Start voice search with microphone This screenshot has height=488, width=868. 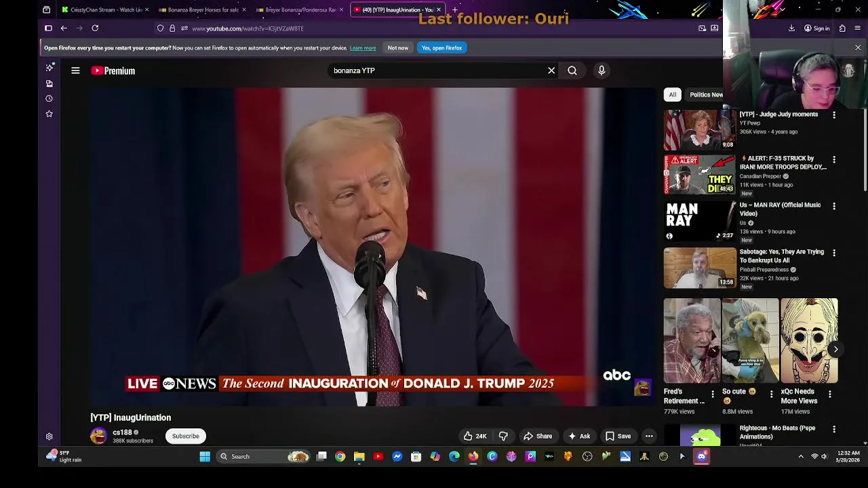tap(601, 70)
